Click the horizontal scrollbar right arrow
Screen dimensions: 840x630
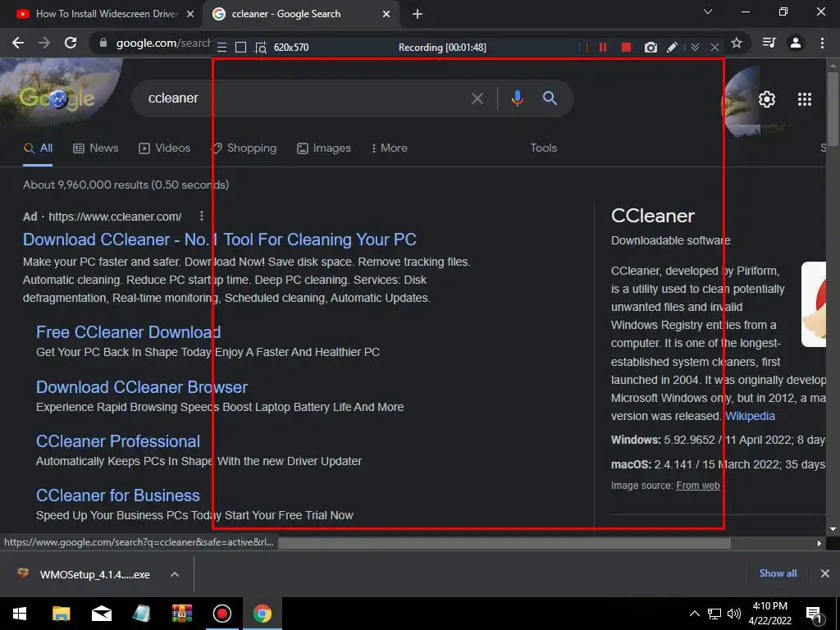pyautogui.click(x=819, y=543)
